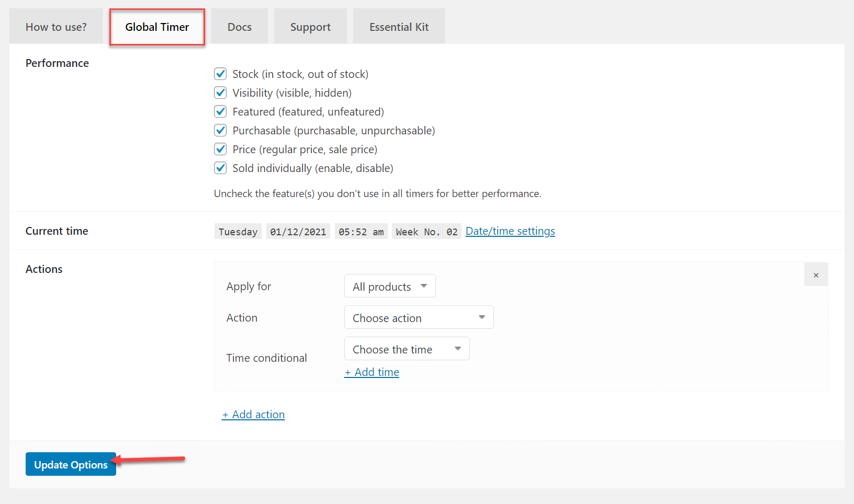
Task: Click Add time to create time conditional
Action: coord(372,372)
